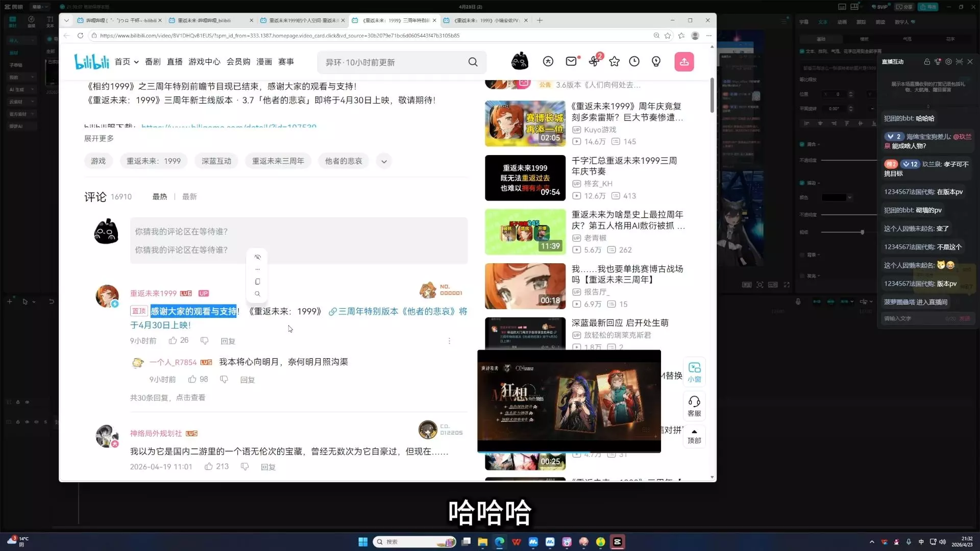
Task: Click the 他者的悲哀 tag
Action: tap(343, 161)
